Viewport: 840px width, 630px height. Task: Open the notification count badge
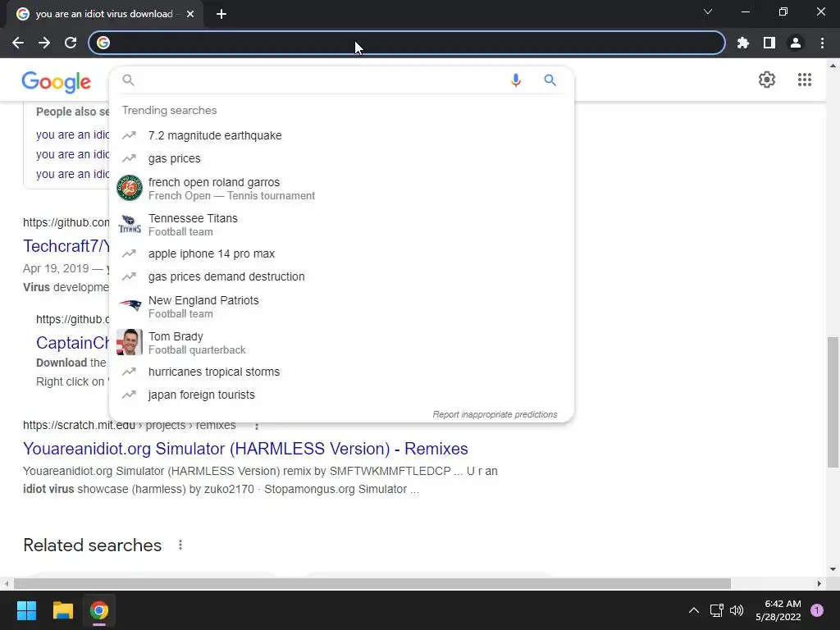[817, 610]
